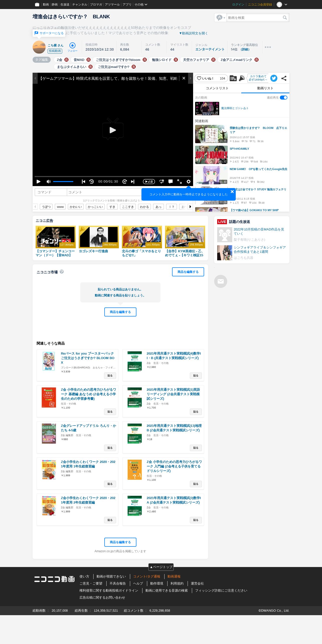Open the サポーターになる tooltip flag

[x=49, y=33]
